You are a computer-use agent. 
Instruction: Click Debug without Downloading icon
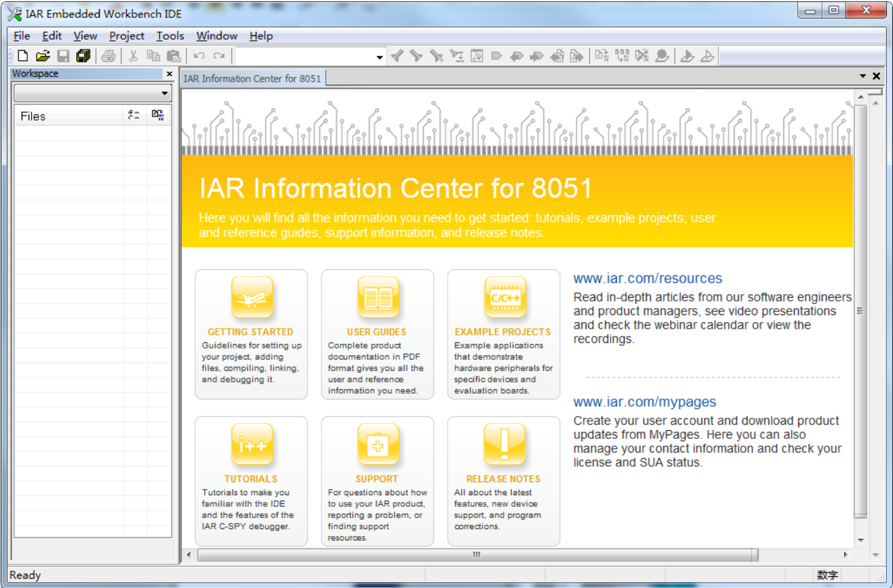tap(707, 56)
